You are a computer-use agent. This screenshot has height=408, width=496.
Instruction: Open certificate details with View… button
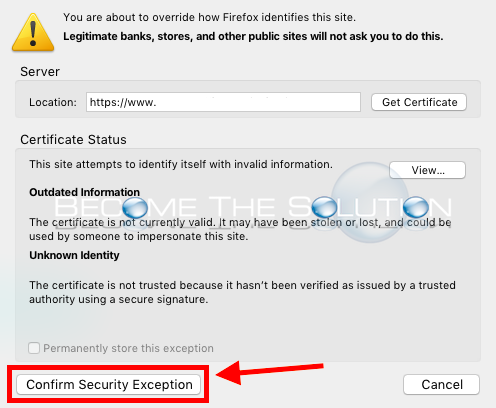point(428,170)
